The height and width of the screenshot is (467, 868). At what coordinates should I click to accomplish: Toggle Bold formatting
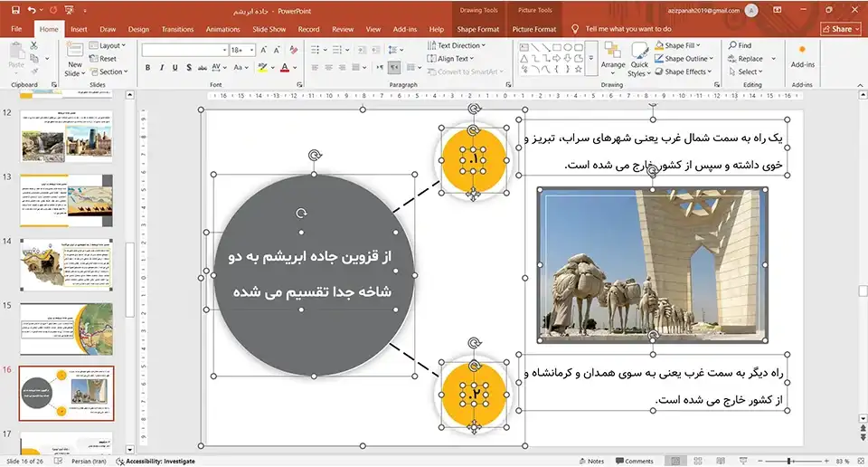[147, 68]
